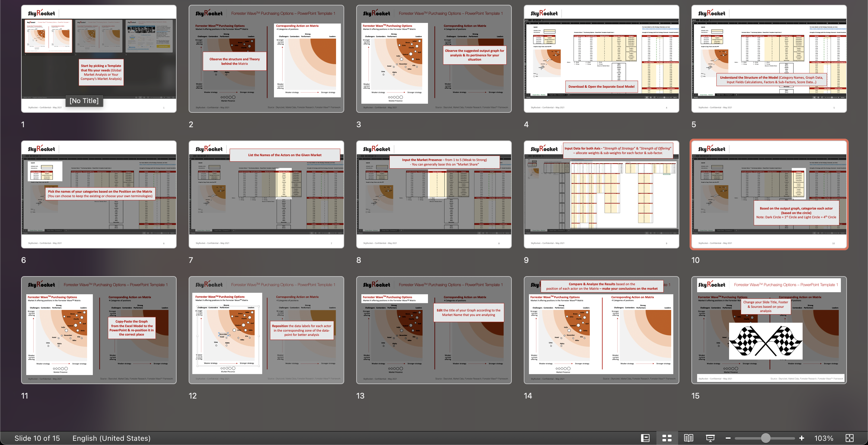868x445 pixels.
Task: Select slide 5 'Understand the Structure of the Model'
Action: click(769, 59)
